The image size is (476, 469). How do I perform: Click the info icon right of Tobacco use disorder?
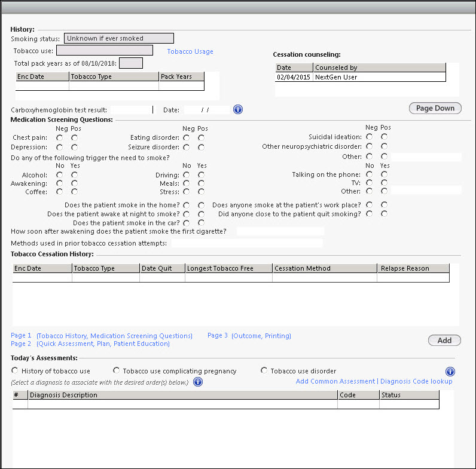(450, 372)
